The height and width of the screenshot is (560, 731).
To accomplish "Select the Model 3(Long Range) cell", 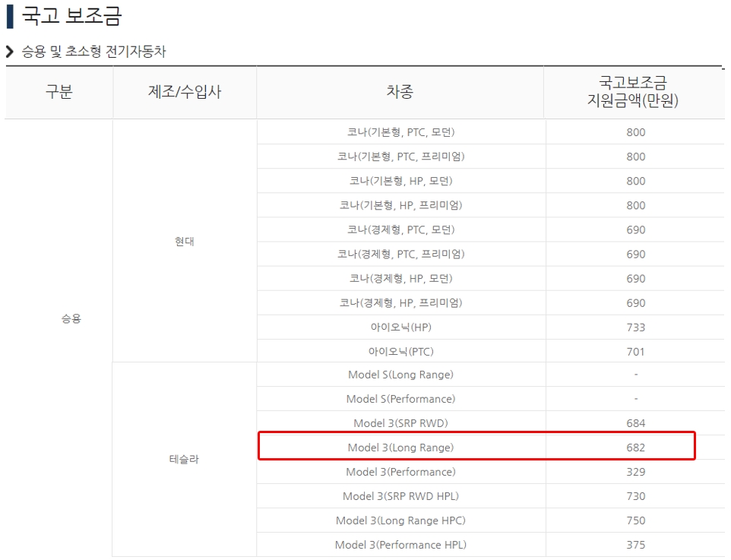I will [x=401, y=448].
